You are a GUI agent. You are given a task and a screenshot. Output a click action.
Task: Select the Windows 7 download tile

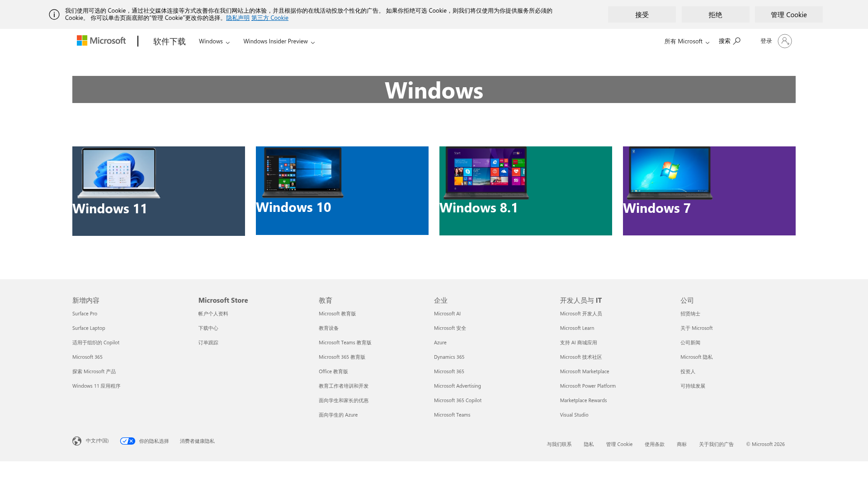(709, 190)
